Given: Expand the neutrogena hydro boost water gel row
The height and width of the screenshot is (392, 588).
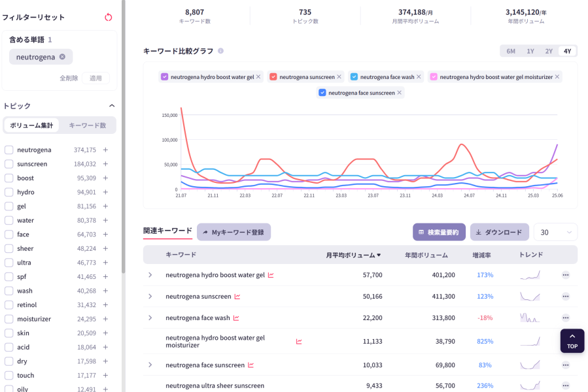Looking at the screenshot, I should pyautogui.click(x=150, y=275).
